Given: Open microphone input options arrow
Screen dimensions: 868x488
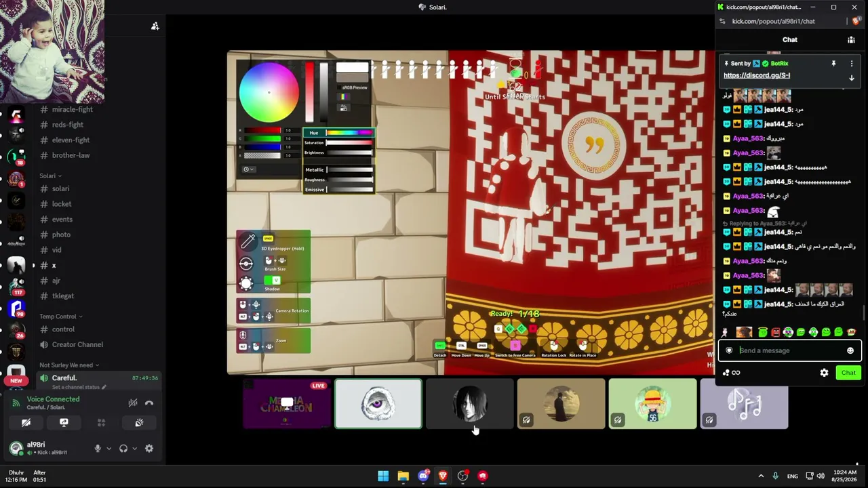Looking at the screenshot, I should point(108,448).
